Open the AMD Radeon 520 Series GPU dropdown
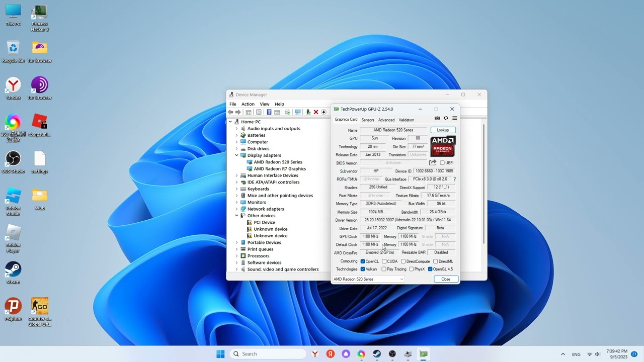The width and height of the screenshot is (644, 362). [x=368, y=279]
